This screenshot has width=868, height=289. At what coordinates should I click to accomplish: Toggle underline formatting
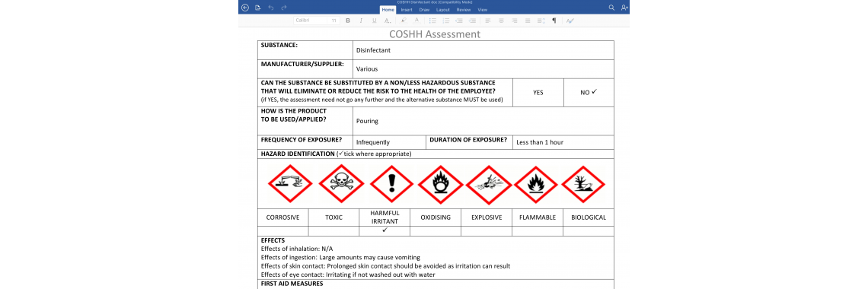point(374,21)
